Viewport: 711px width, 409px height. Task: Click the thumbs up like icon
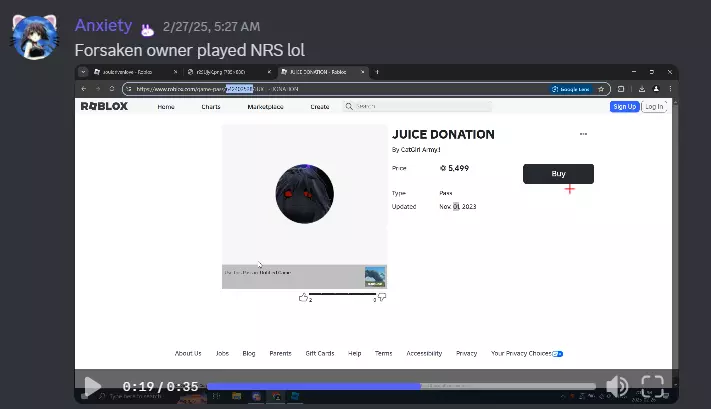pos(303,297)
